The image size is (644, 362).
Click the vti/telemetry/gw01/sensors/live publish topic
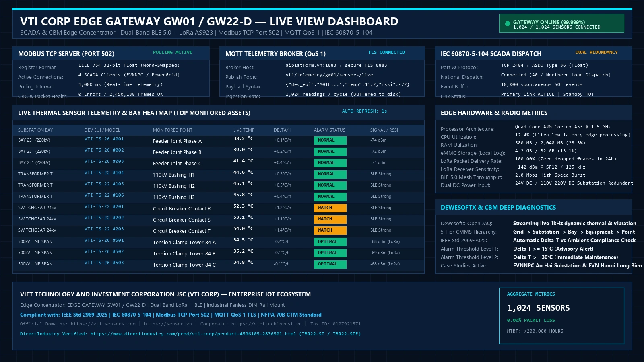(329, 75)
